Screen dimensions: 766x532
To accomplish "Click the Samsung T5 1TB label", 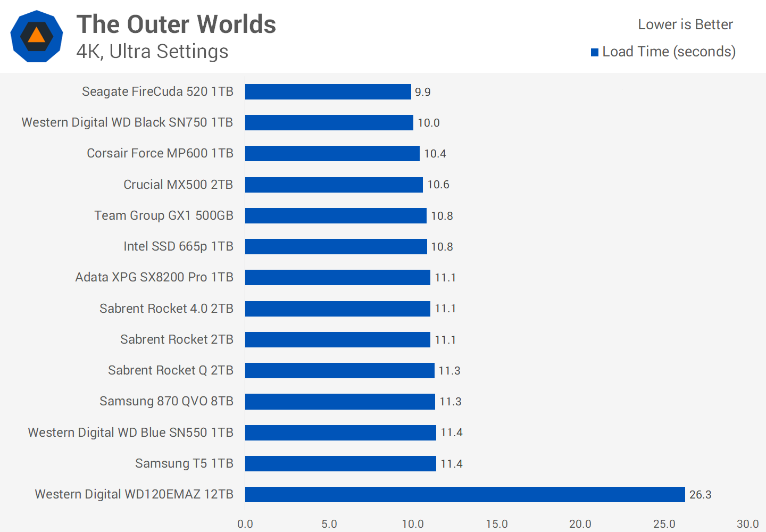I will (184, 463).
